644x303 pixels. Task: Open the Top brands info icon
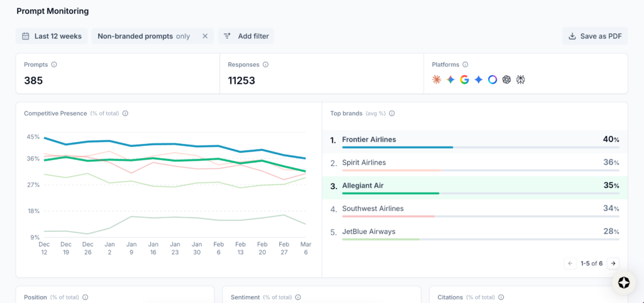tap(392, 113)
